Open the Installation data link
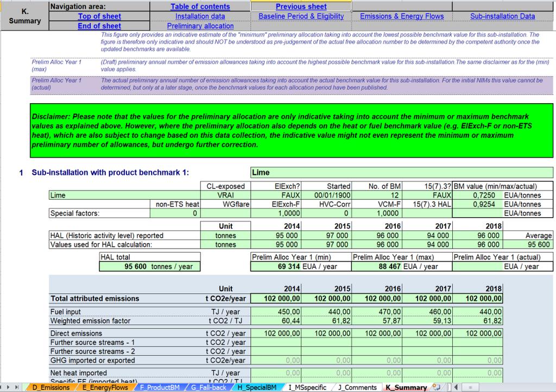This screenshot has height=392, width=556. (200, 16)
